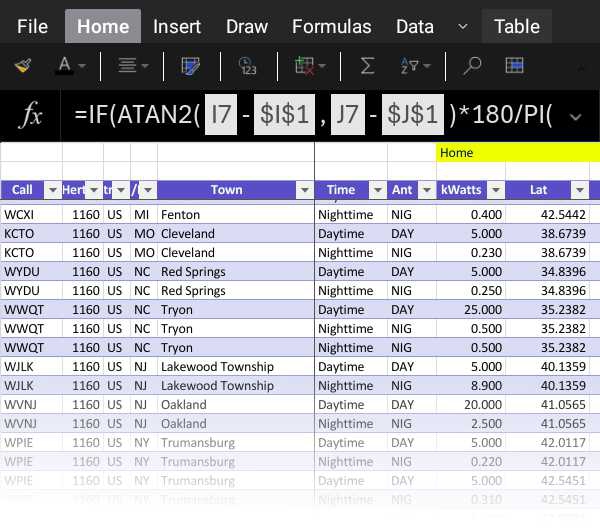Expand the ribbon tabs overflow chevron
Screen dimensions: 600x531
(x=462, y=26)
